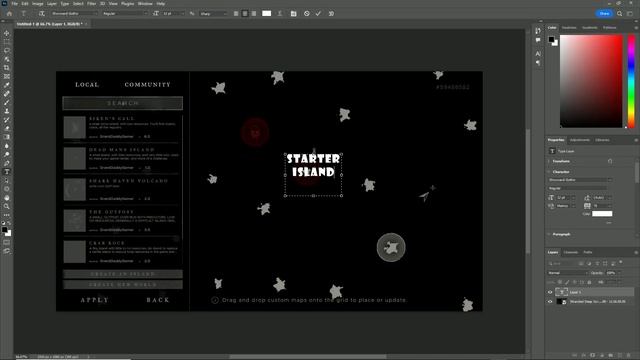
Task: Open Layers panel flyout menu
Action: tap(636, 252)
